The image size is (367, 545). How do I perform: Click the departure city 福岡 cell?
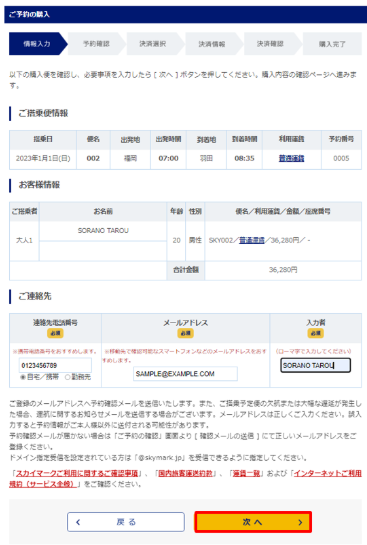click(130, 158)
